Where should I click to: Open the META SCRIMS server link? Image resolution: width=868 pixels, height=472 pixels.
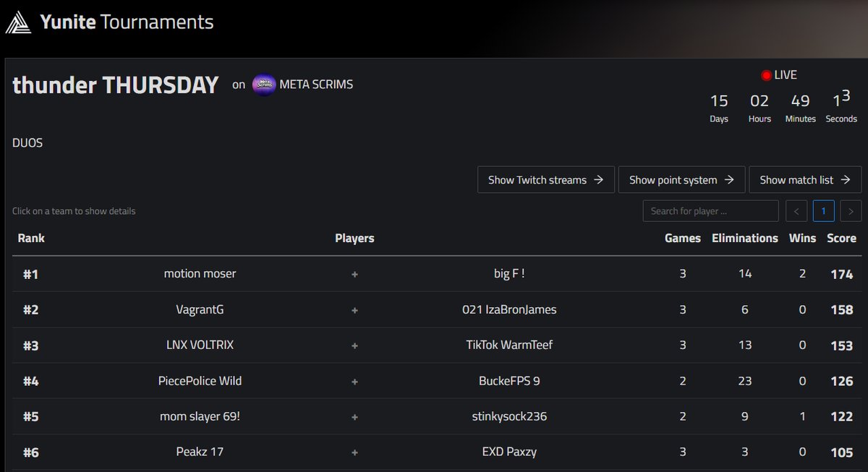point(316,85)
